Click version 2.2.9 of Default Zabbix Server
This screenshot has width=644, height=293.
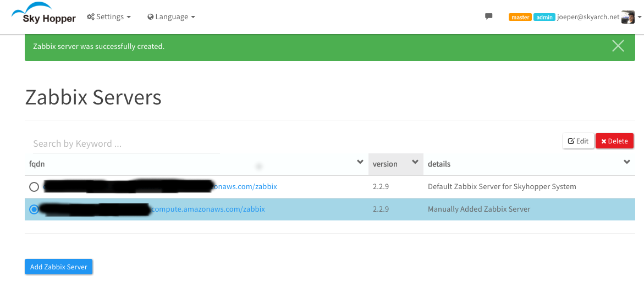[381, 187]
